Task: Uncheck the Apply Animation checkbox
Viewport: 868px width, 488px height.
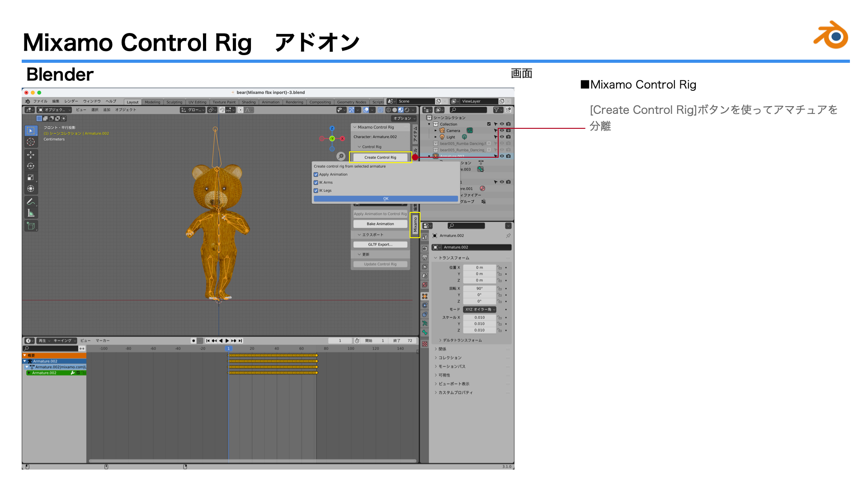Action: (316, 174)
